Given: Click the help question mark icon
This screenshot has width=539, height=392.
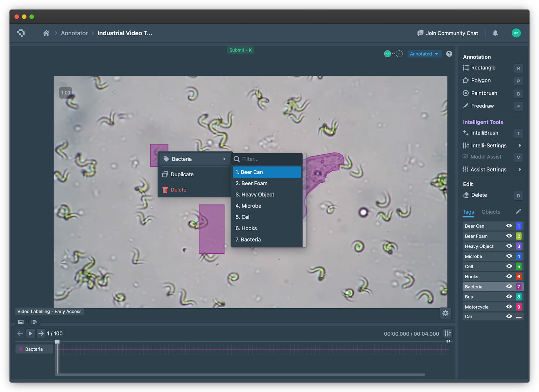Looking at the screenshot, I should click(449, 54).
